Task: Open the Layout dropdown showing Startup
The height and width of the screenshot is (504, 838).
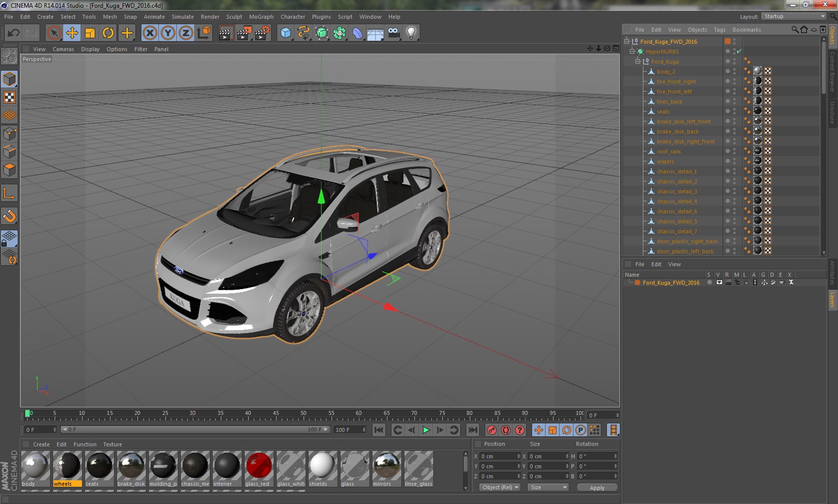Action: click(x=794, y=16)
